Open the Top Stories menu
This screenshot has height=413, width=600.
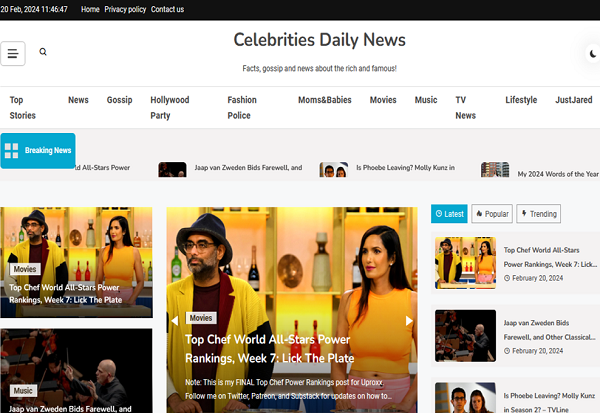coord(23,108)
